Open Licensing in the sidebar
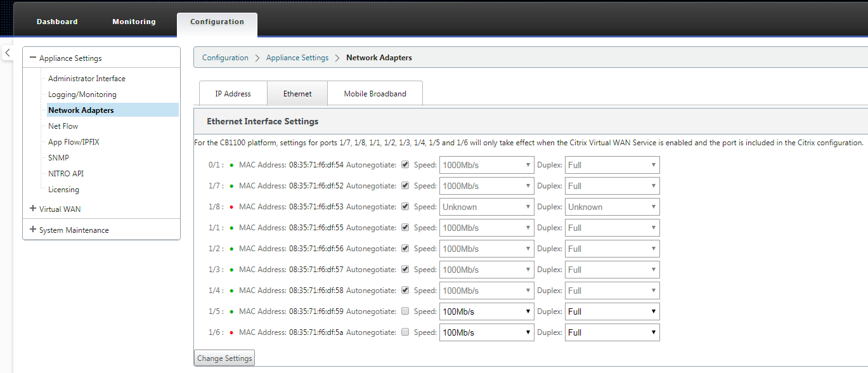Image resolution: width=868 pixels, height=373 pixels. (63, 190)
